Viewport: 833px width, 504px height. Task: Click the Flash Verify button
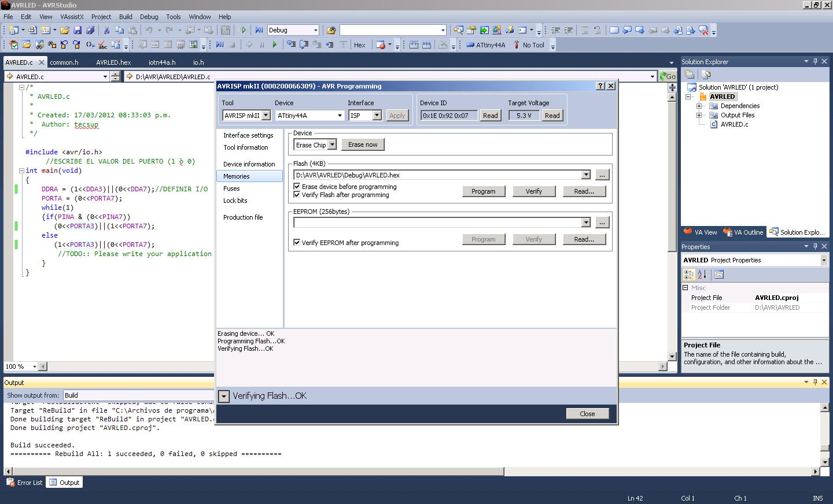pos(534,191)
